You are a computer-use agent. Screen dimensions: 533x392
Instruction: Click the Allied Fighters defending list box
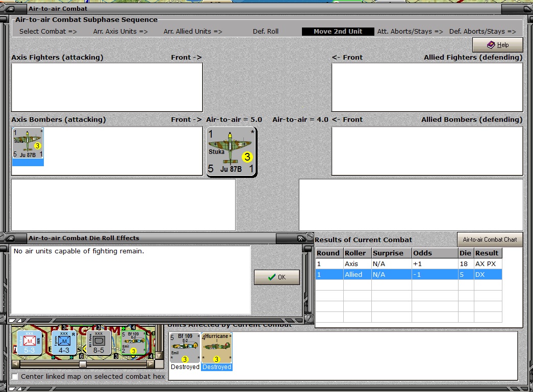tap(427, 87)
